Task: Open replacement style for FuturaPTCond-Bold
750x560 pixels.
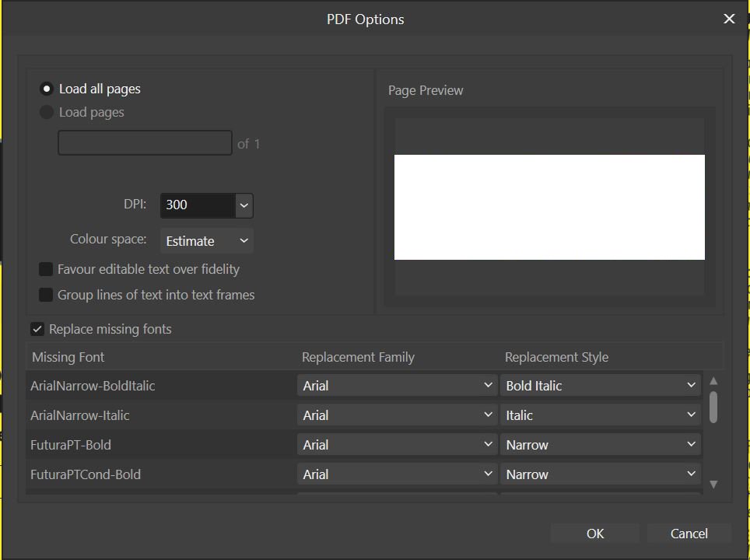Action: point(601,474)
